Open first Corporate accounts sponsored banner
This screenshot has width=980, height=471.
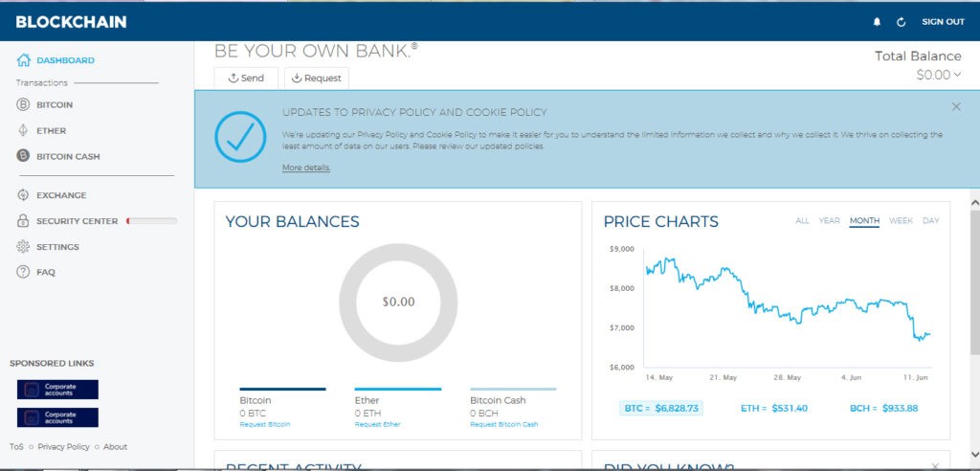(x=57, y=390)
